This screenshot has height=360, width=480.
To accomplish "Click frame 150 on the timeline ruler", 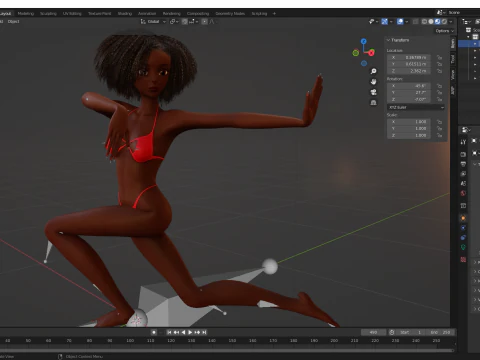I will coord(232,341).
